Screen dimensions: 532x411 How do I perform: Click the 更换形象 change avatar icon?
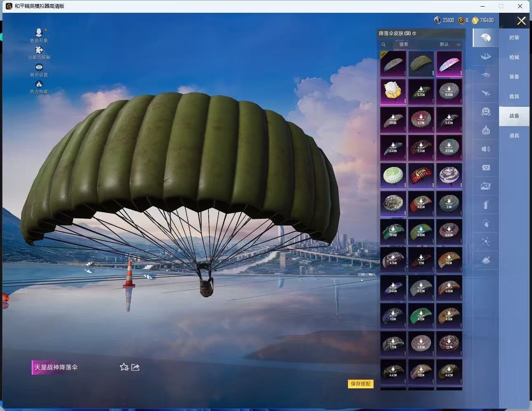39,33
